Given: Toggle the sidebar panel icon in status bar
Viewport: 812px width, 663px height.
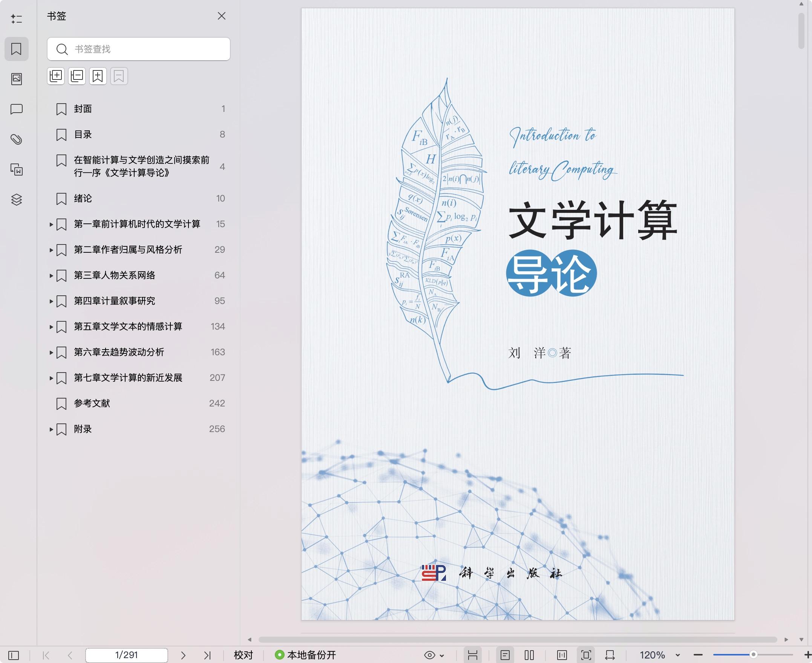Looking at the screenshot, I should click(13, 655).
